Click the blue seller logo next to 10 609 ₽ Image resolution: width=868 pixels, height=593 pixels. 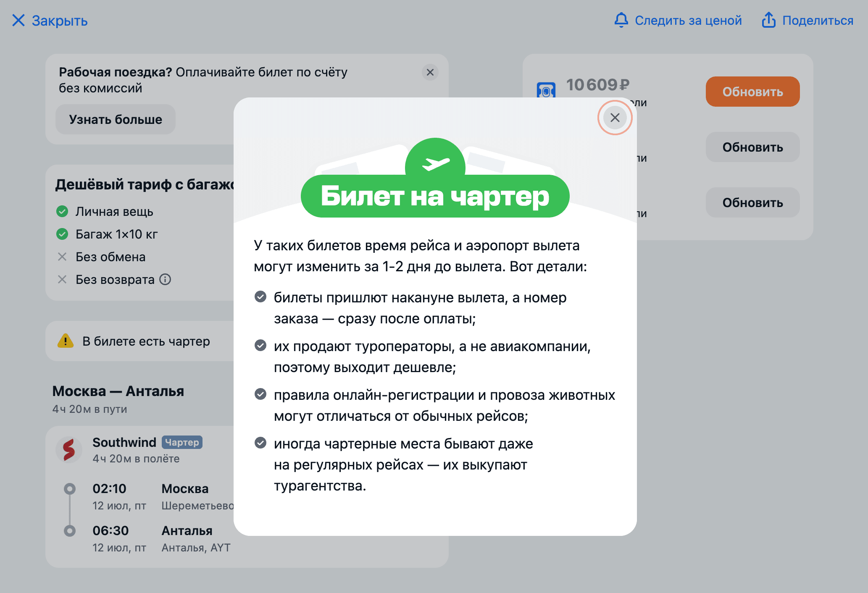[x=546, y=90]
